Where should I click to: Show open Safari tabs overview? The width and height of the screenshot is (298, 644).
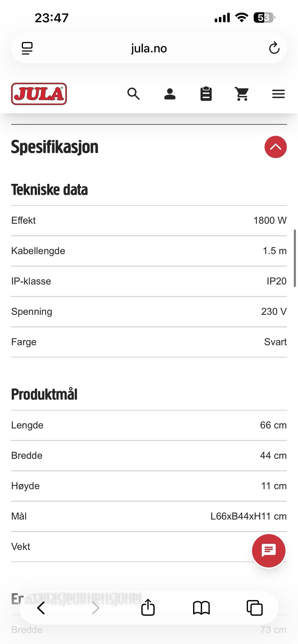coord(255,608)
